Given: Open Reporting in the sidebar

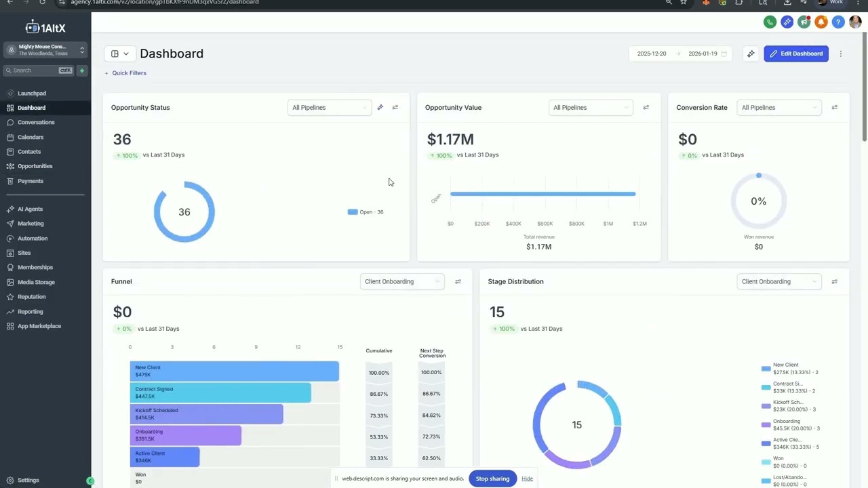Looking at the screenshot, I should (45, 312).
